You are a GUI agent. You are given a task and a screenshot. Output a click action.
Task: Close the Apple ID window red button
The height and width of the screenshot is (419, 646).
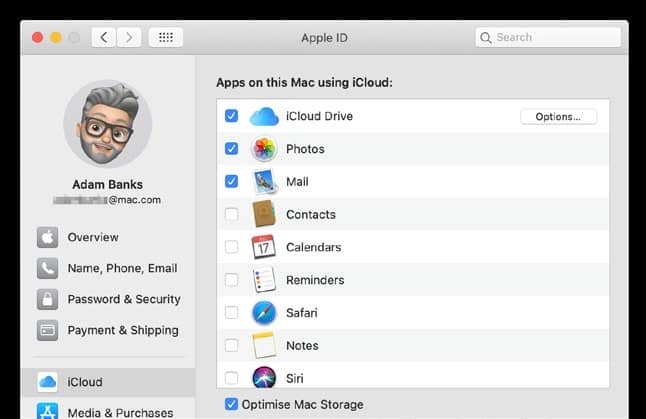[37, 38]
